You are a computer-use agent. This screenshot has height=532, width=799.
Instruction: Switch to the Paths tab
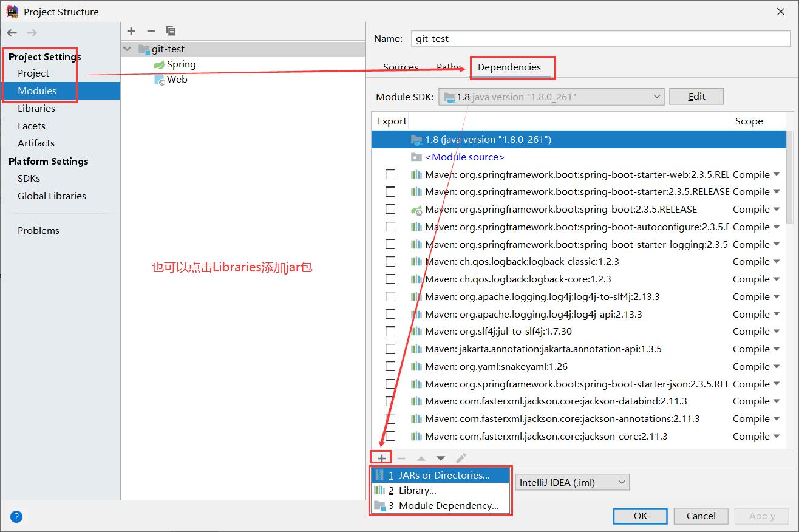448,67
